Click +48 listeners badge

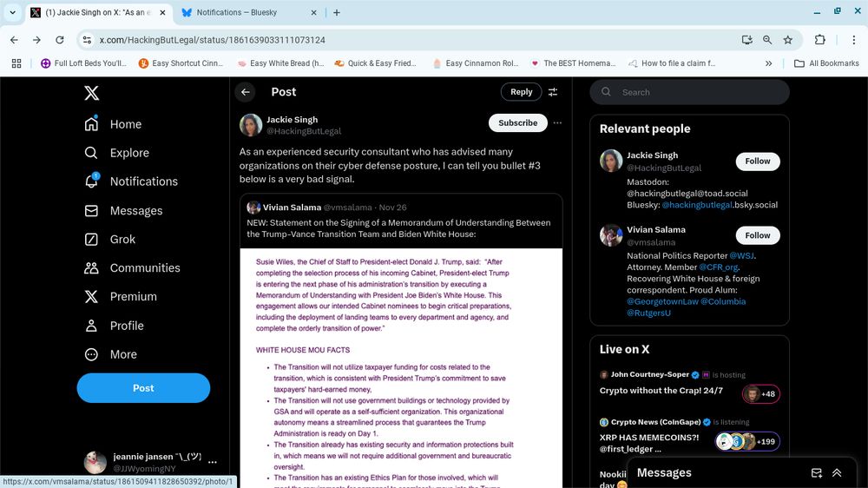click(761, 394)
